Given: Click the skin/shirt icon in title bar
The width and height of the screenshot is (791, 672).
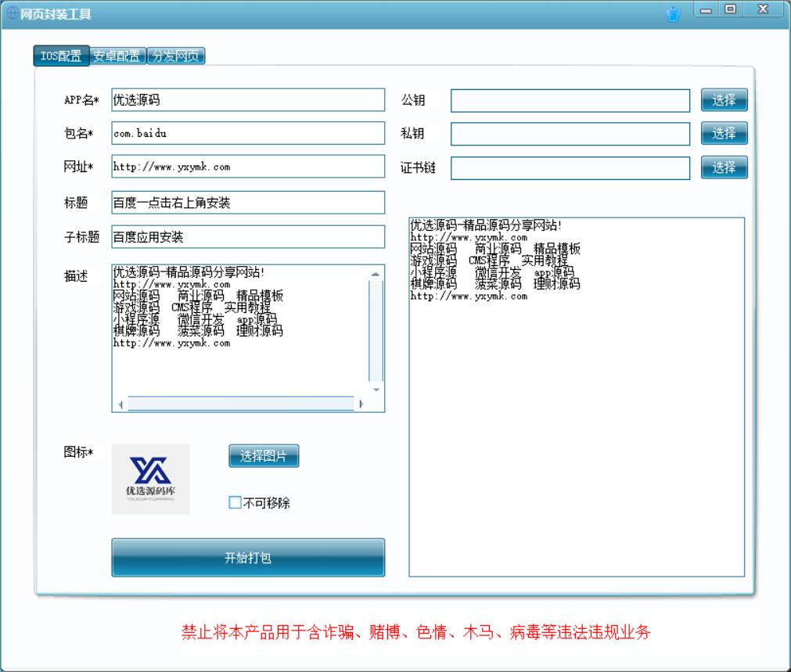Looking at the screenshot, I should [x=673, y=14].
